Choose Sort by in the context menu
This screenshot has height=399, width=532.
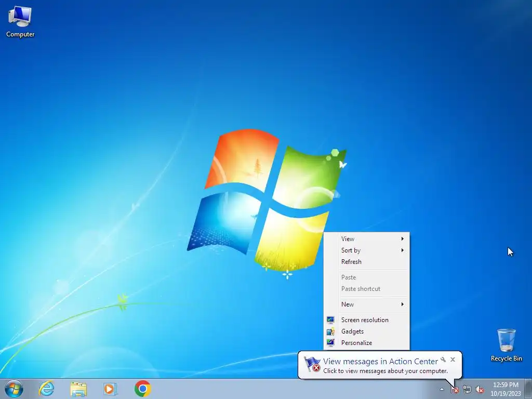coord(366,250)
